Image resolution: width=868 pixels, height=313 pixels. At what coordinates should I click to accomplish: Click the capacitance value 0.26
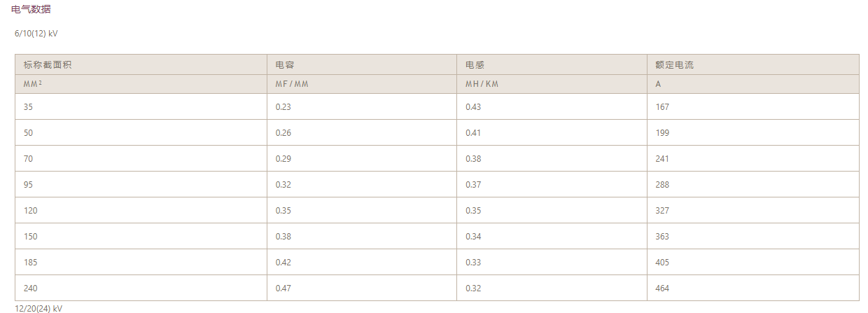(283, 133)
